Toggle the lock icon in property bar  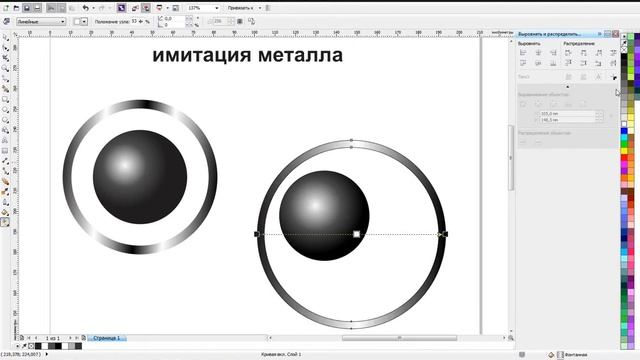point(240,21)
